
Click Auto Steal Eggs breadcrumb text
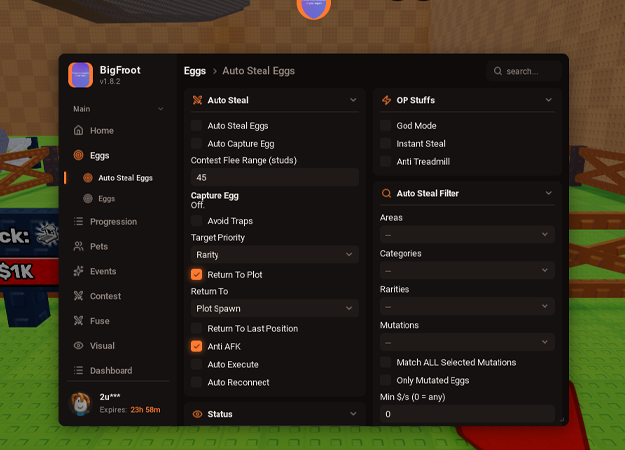pyautogui.click(x=258, y=71)
